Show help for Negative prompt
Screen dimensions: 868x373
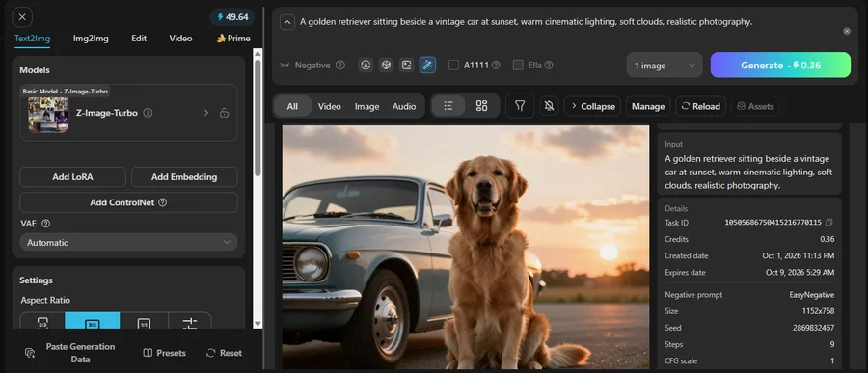[x=340, y=65]
